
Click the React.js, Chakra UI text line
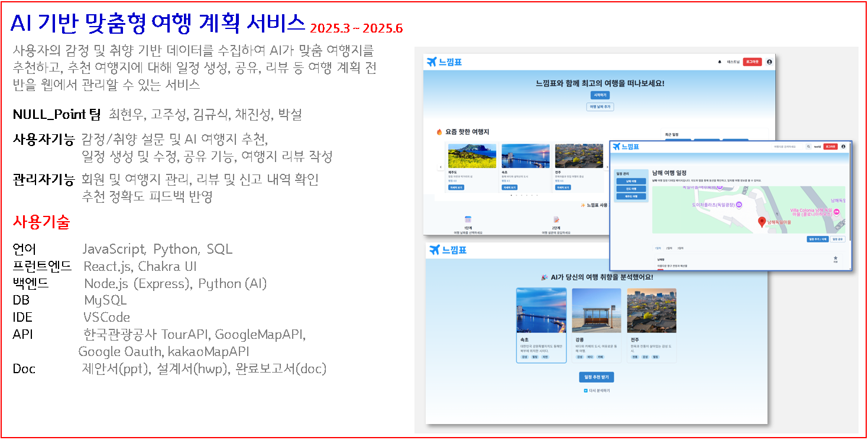(x=140, y=266)
